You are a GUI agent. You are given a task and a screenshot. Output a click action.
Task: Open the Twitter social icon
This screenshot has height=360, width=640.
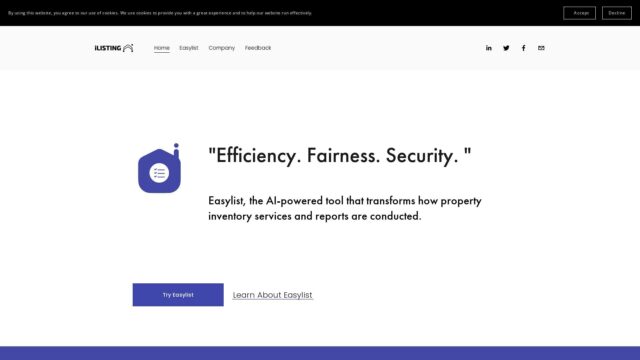(506, 48)
